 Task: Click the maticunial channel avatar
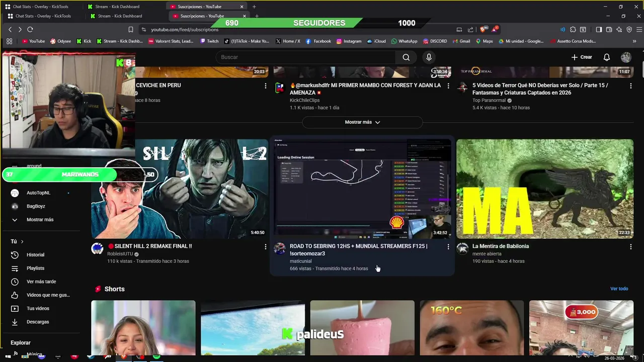[x=279, y=248]
